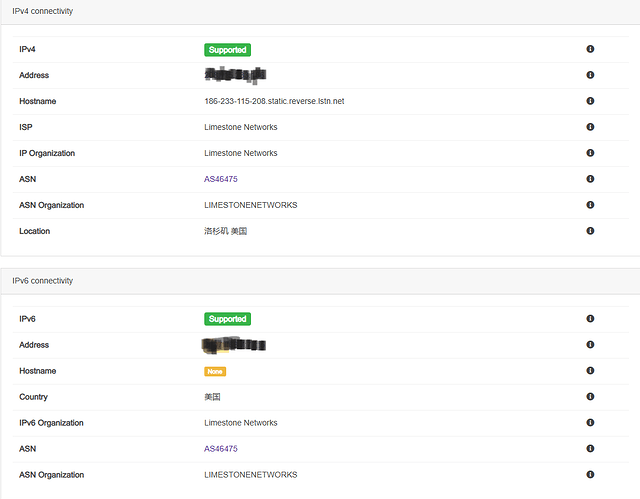This screenshot has width=640, height=499.
Task: Click info icon on the Country row
Action: pyautogui.click(x=590, y=397)
